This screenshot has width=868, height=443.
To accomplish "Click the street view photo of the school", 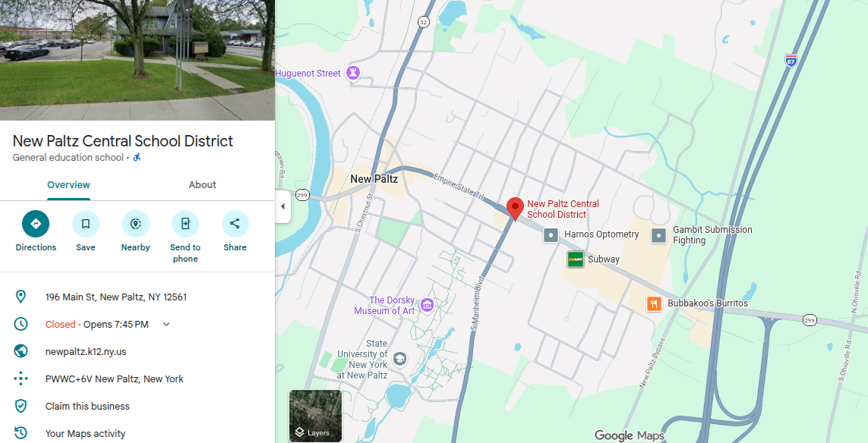I will (x=137, y=60).
